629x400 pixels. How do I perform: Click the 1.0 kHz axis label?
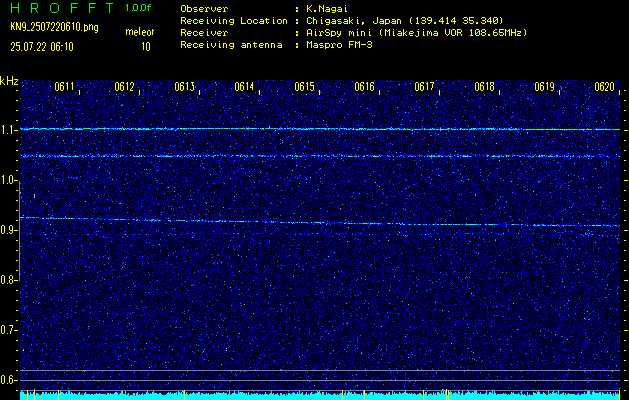pyautogui.click(x=9, y=180)
